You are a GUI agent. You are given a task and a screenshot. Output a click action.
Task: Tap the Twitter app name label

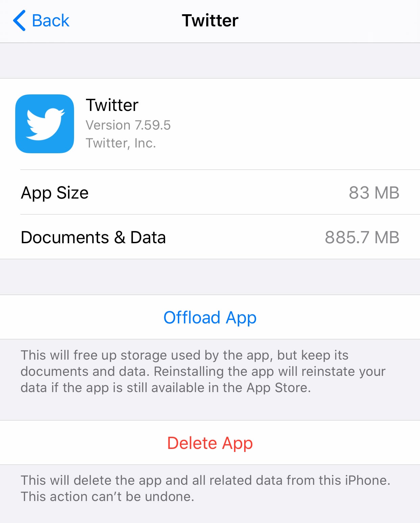coord(112,105)
